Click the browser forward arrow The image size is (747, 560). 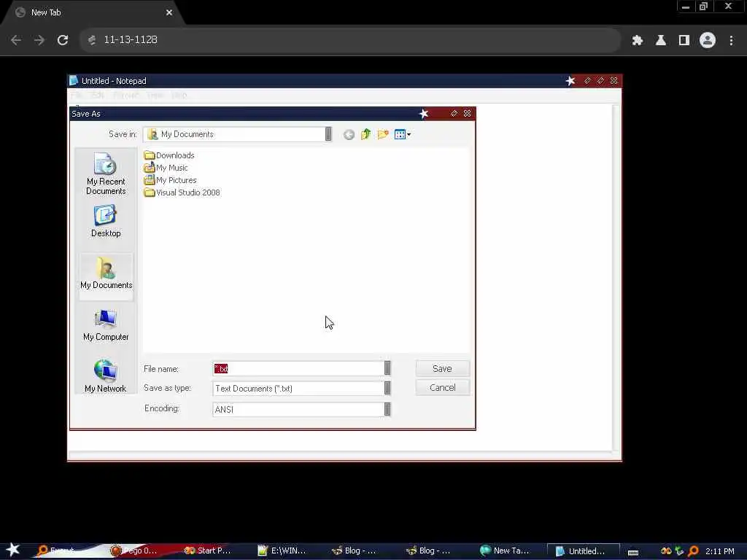[39, 40]
